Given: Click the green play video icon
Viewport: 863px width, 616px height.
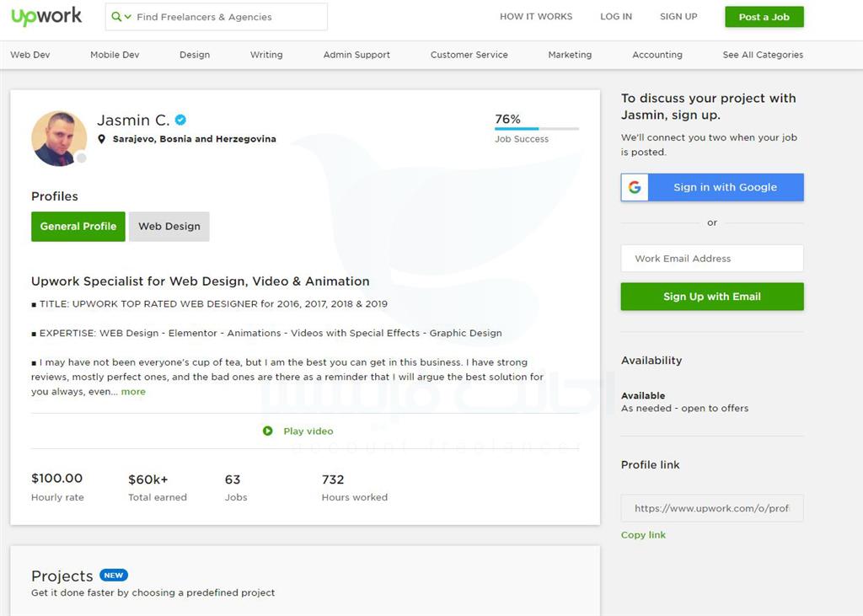Looking at the screenshot, I should coord(267,431).
